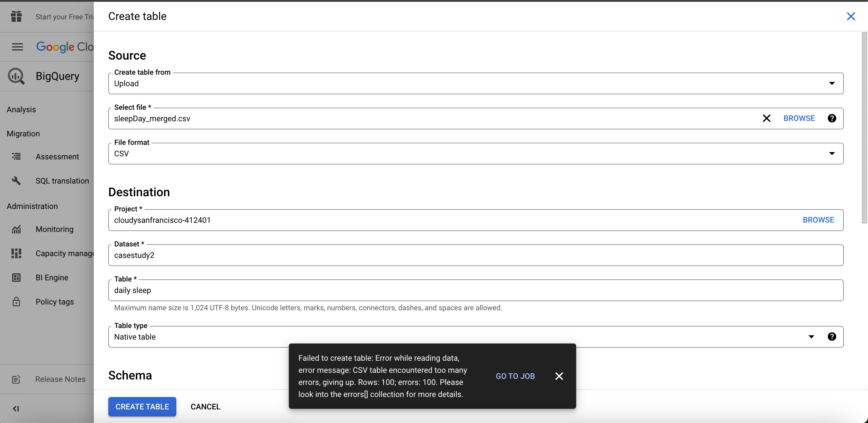Clear the selected sleepDay_merged.csv file
The width and height of the screenshot is (868, 423).
pos(766,118)
